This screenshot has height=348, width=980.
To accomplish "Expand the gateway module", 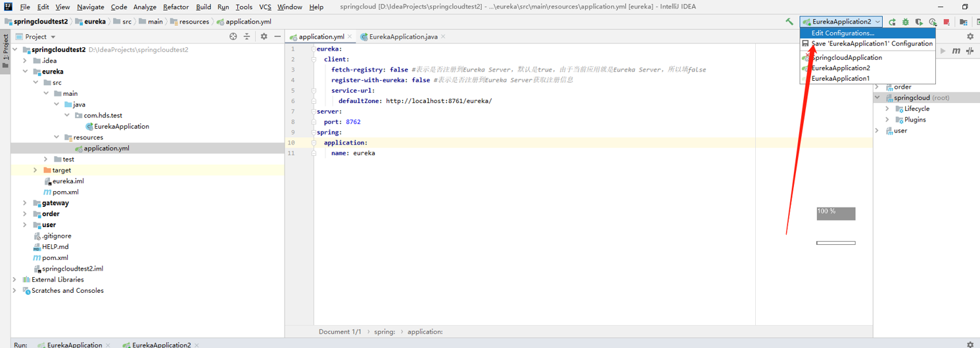I will pos(25,203).
